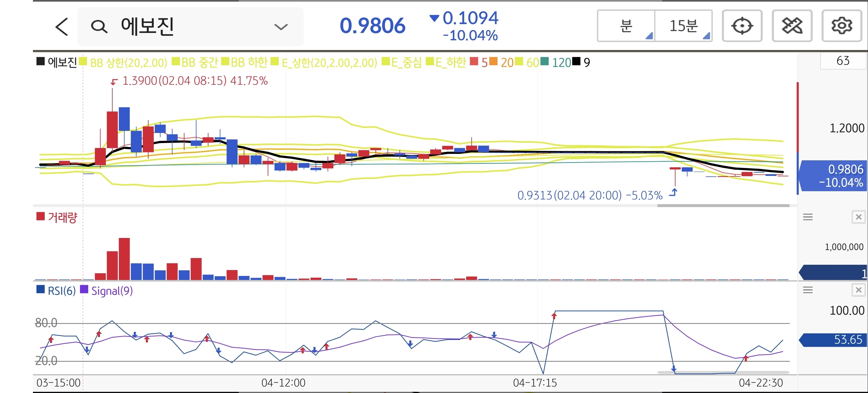868x393 pixels.
Task: Tap the back arrow icon
Action: [62, 27]
